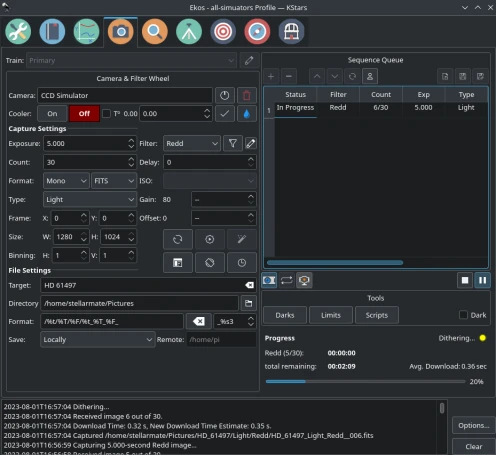Turn the Cooler On
The height and width of the screenshot is (455, 496).
(x=52, y=114)
